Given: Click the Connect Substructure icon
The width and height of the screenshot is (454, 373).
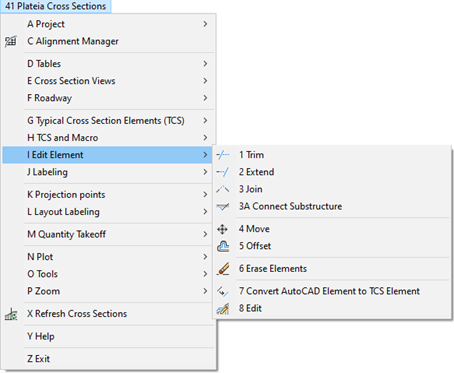Looking at the screenshot, I should (x=223, y=207).
